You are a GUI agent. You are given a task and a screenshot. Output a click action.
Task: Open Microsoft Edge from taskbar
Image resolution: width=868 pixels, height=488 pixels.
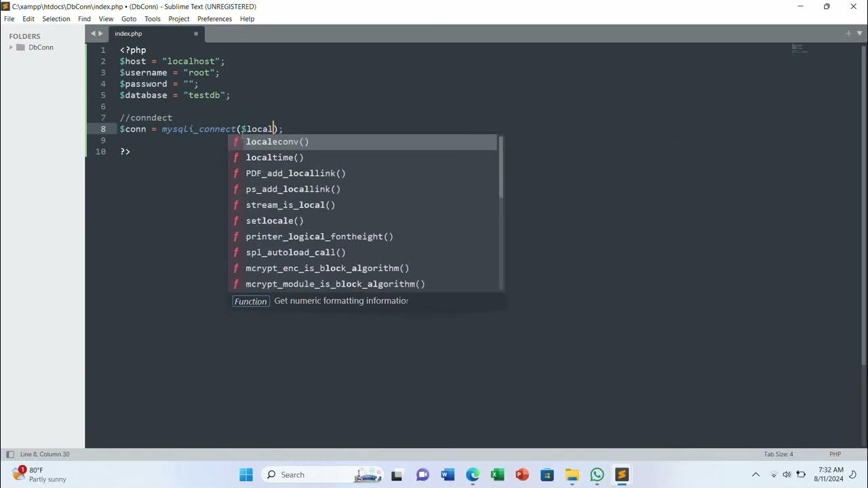[473, 474]
